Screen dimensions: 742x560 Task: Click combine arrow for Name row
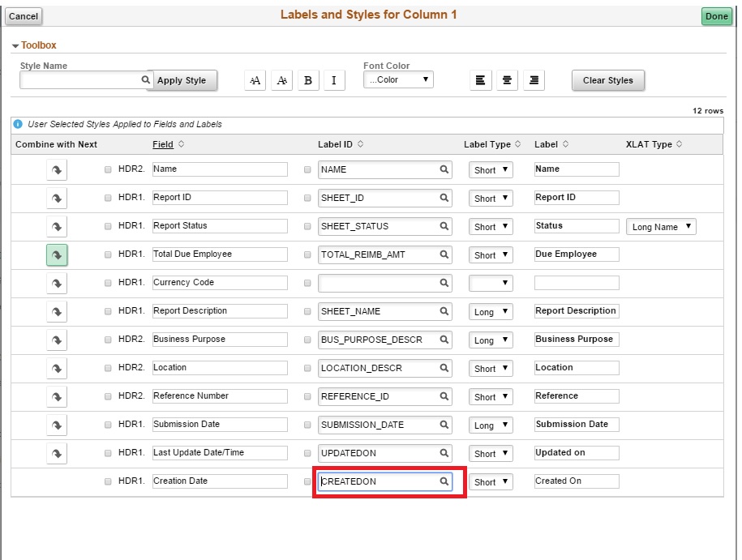click(x=57, y=170)
